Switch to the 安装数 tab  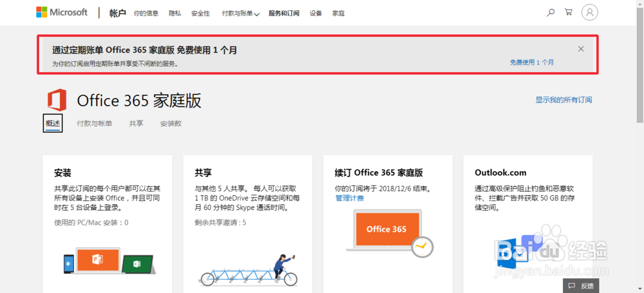pos(171,123)
